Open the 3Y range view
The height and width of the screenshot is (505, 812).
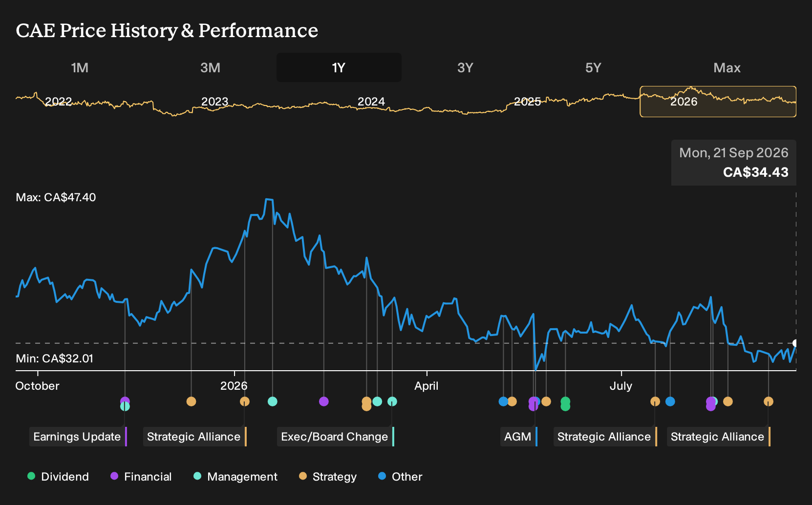tap(465, 67)
